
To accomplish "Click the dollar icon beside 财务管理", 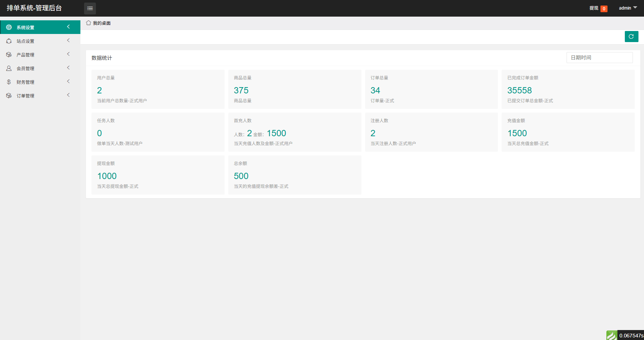I will [x=9, y=82].
